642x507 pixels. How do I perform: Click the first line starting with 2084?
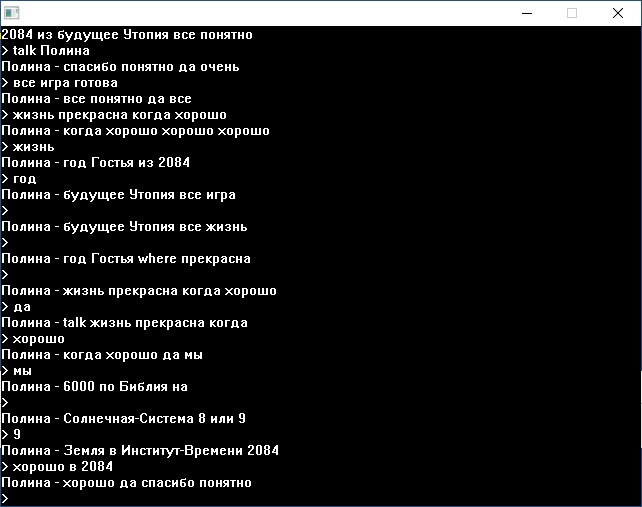pyautogui.click(x=127, y=35)
